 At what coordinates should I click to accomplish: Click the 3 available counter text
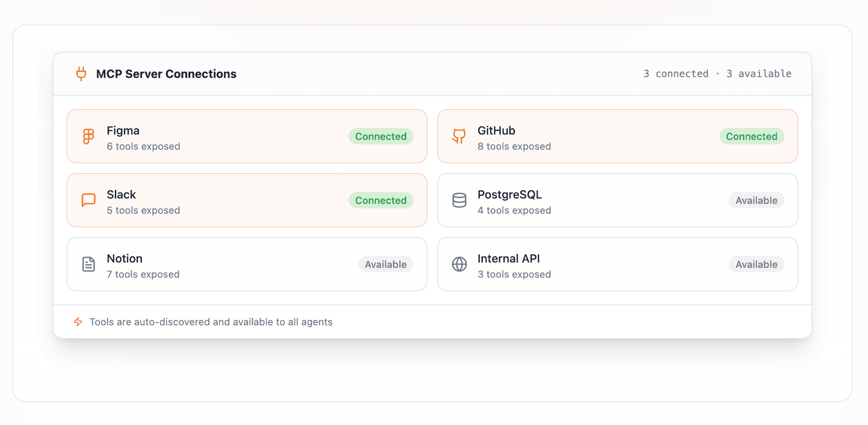(759, 73)
